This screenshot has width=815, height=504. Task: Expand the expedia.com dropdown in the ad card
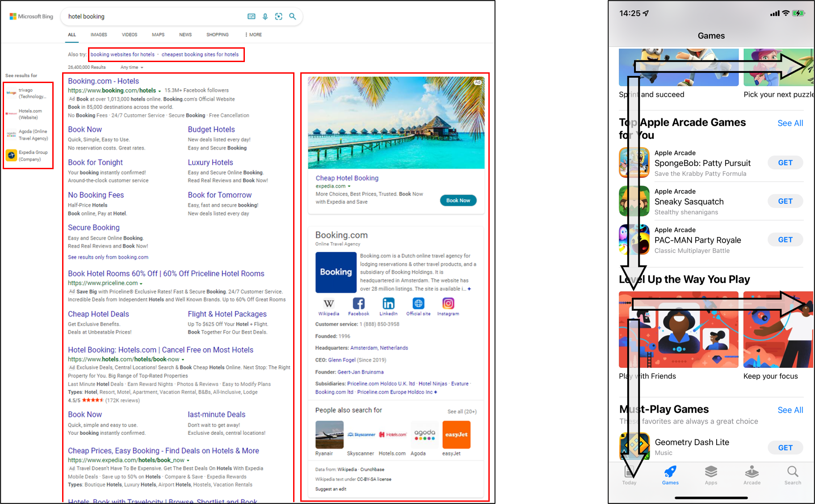[349, 187]
